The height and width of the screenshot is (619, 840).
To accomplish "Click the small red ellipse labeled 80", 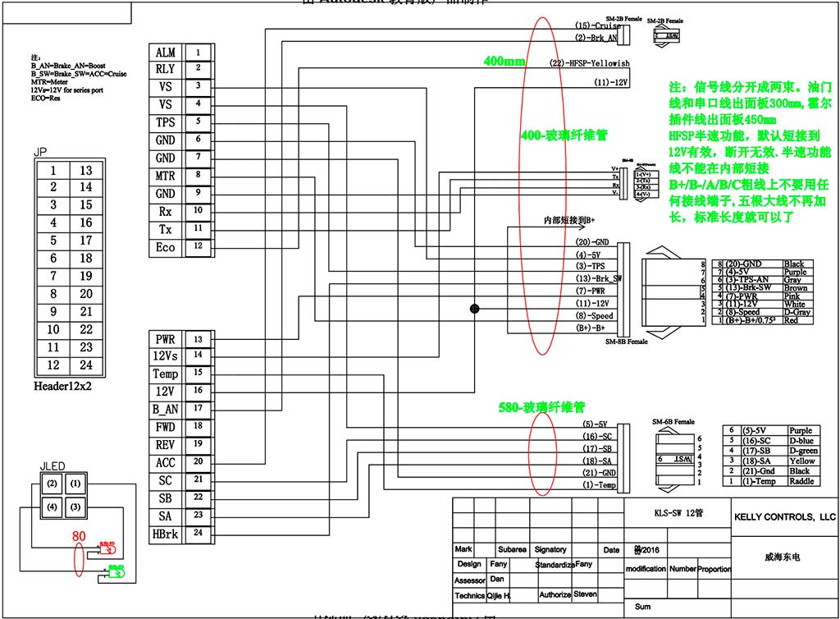I will (80, 561).
